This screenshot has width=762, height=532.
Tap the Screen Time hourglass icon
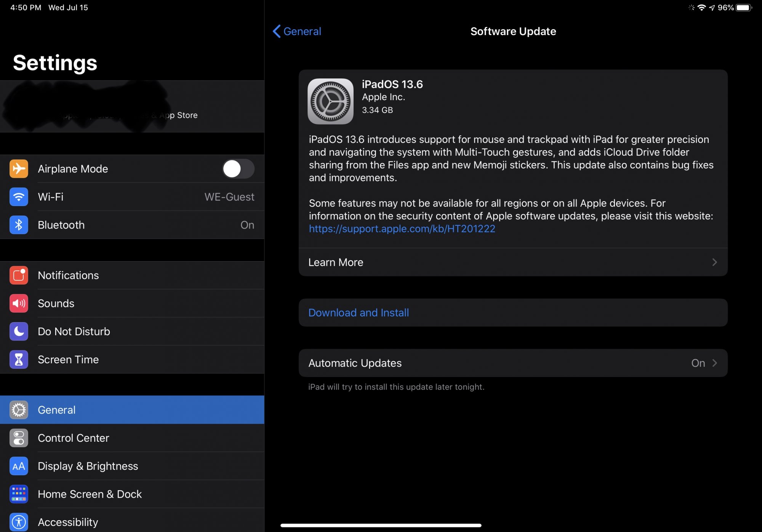19,359
